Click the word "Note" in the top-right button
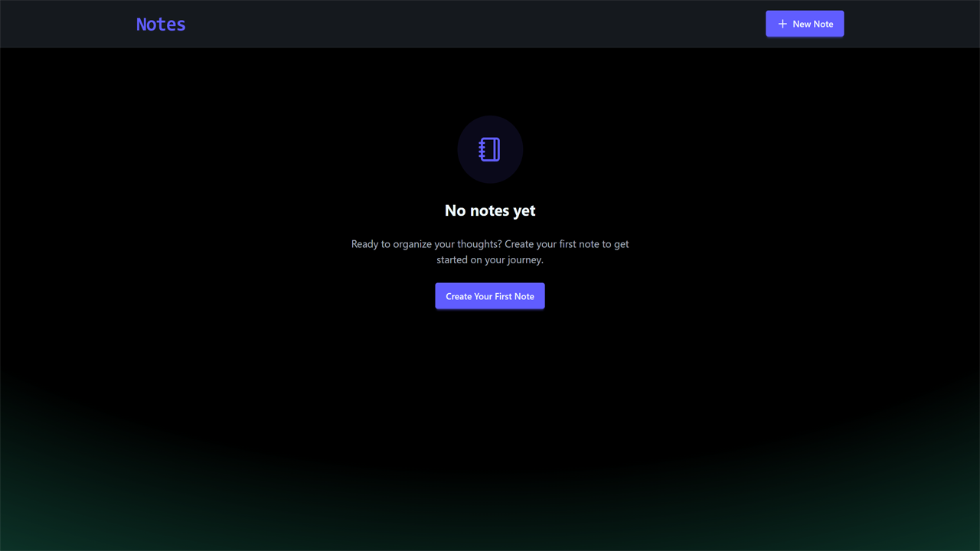This screenshot has width=980, height=551. pyautogui.click(x=824, y=24)
